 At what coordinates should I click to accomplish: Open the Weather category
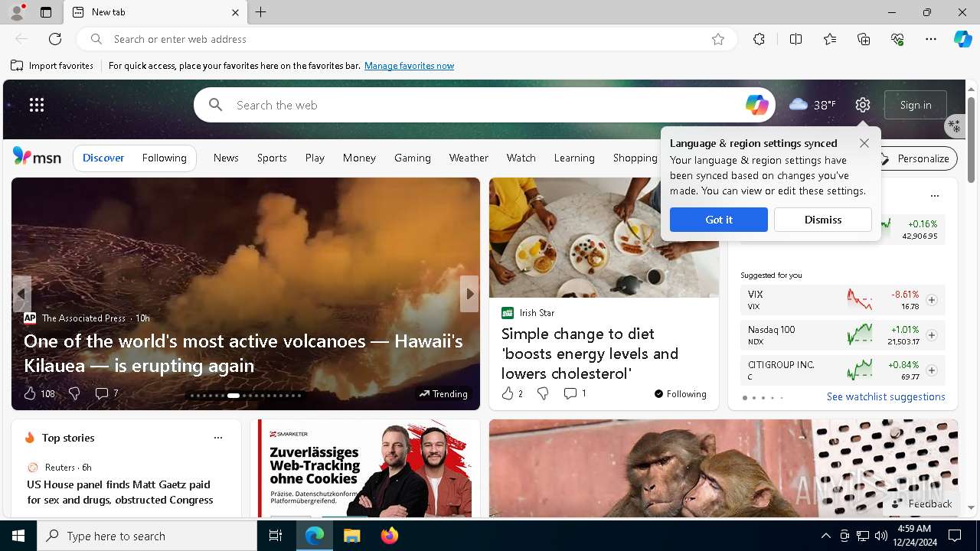pos(469,158)
